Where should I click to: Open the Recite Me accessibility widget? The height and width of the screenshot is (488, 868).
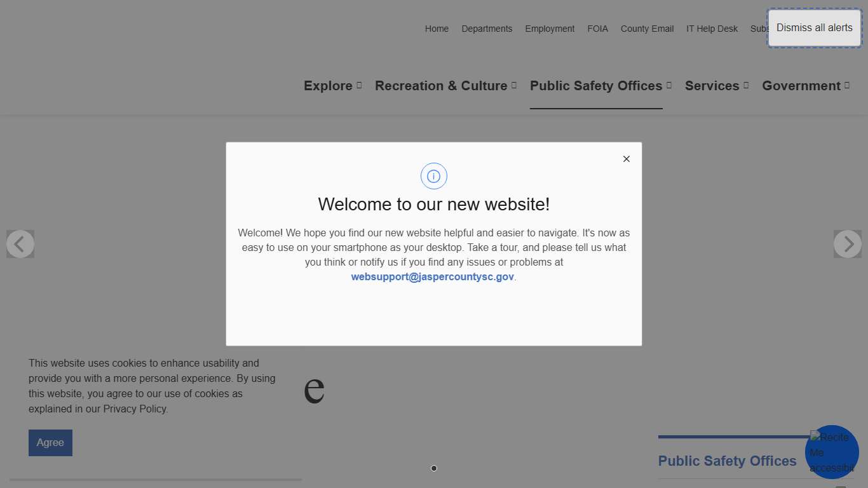click(x=831, y=452)
